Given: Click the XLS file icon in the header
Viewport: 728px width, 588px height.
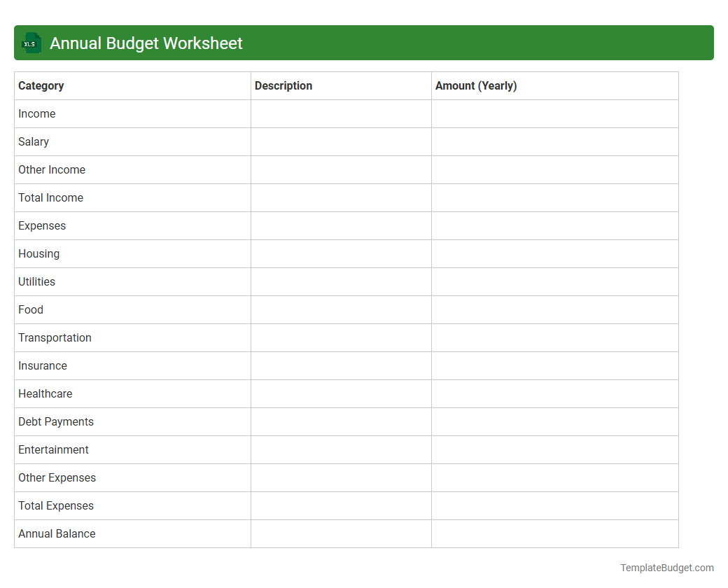Looking at the screenshot, I should (31, 43).
